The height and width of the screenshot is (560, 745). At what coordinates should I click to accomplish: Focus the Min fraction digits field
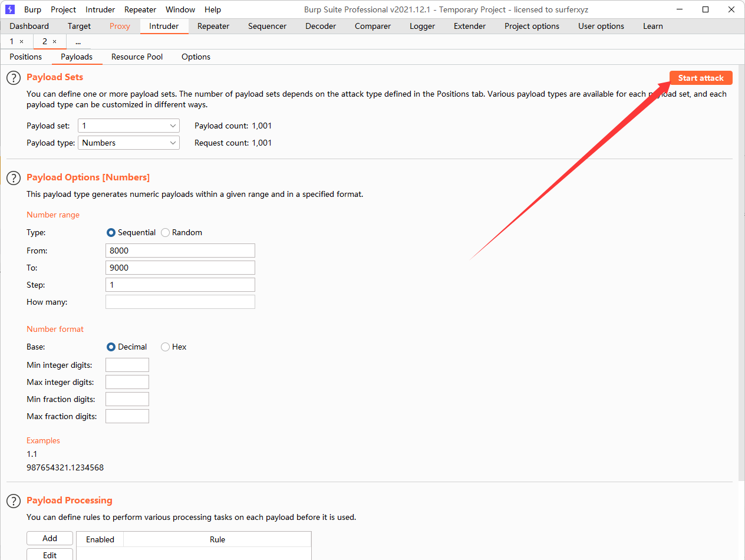[x=127, y=399]
